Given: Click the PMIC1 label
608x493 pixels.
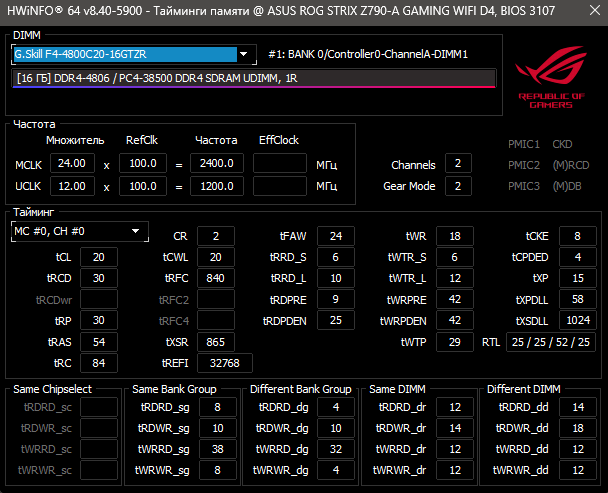Looking at the screenshot, I should [x=524, y=144].
